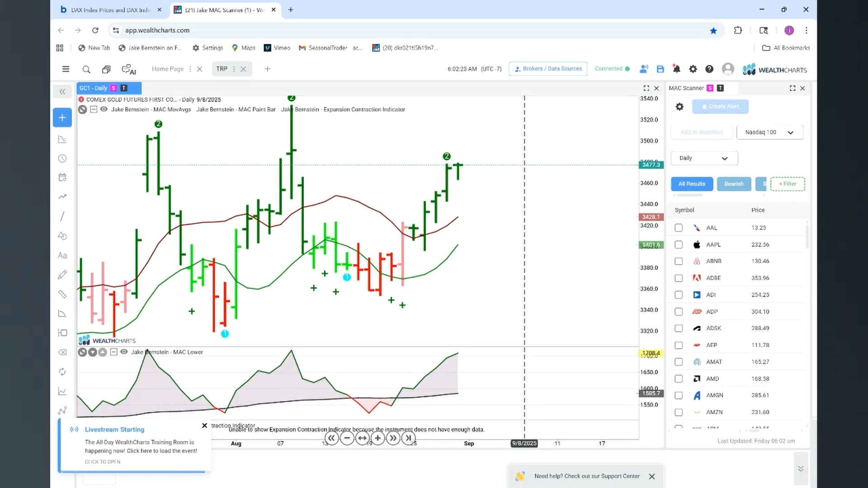Zoom out chart with minus control
The width and height of the screenshot is (868, 488).
(347, 438)
